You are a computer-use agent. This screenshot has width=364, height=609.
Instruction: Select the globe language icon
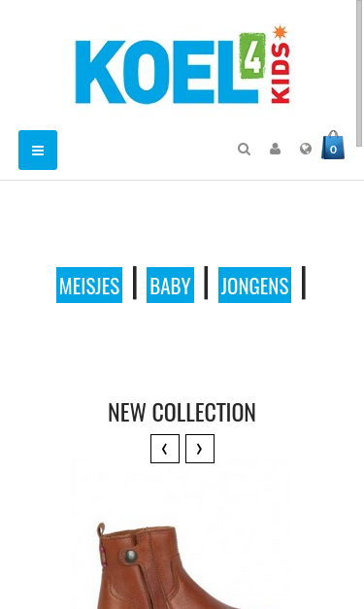pos(306,149)
